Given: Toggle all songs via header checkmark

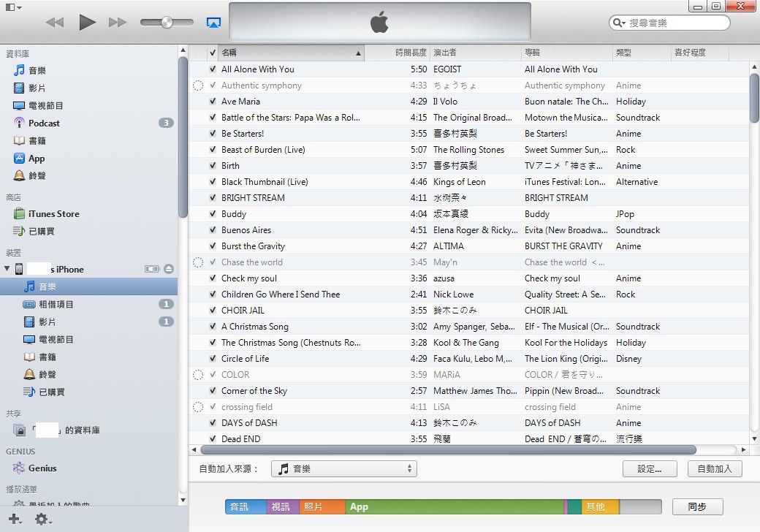Looking at the screenshot, I should [213, 53].
